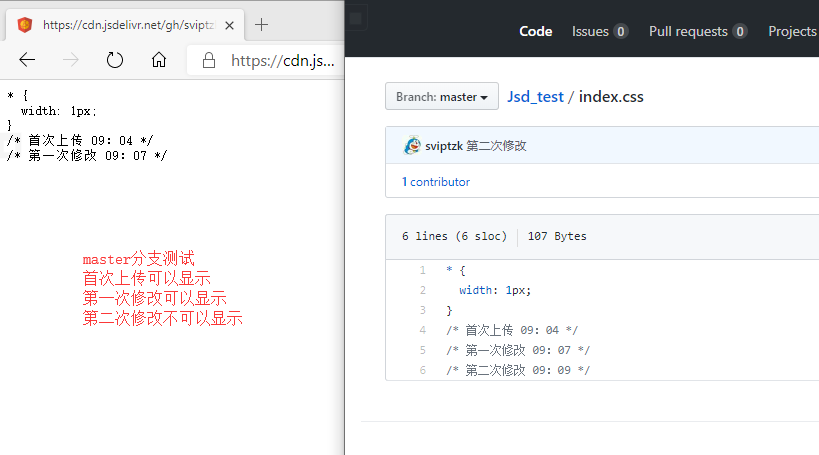The image size is (819, 455).
Task: Click the jsdelivr tab favicon
Action: click(25, 24)
